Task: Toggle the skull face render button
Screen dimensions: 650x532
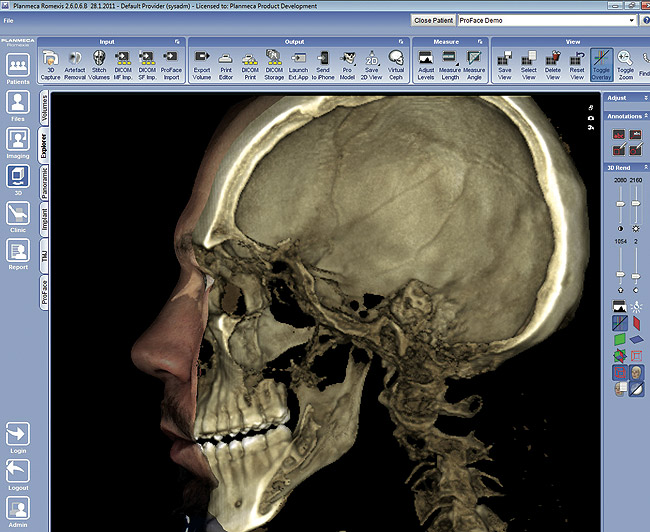Action: point(637,372)
